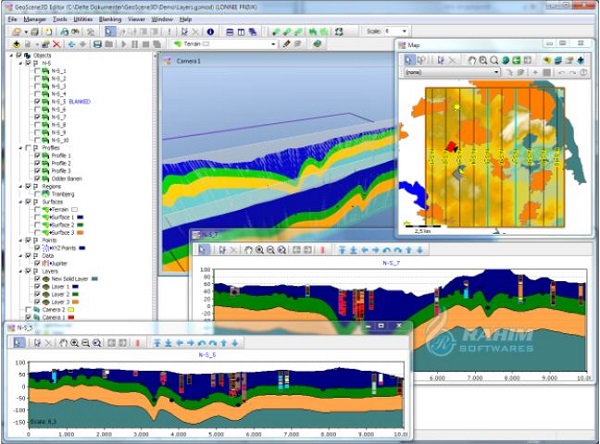The height and width of the screenshot is (444, 600).
Task: Click the red delete X icon in second toolbar
Action: 55,44
